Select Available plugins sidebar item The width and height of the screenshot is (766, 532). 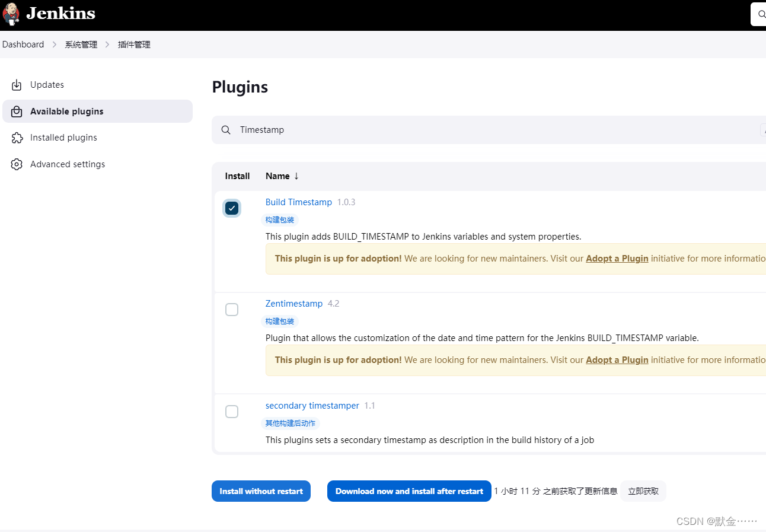tap(97, 112)
